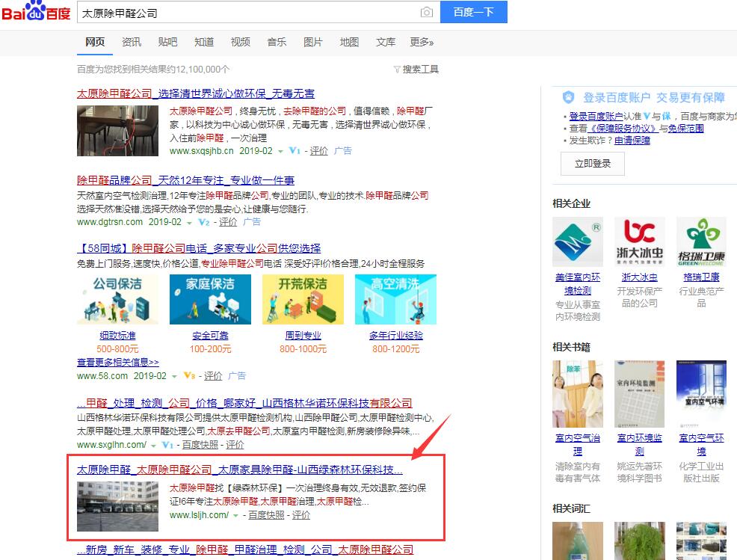This screenshot has height=560, width=737.
Task: Open the 查看更多相关信息 link
Action: coord(117,363)
